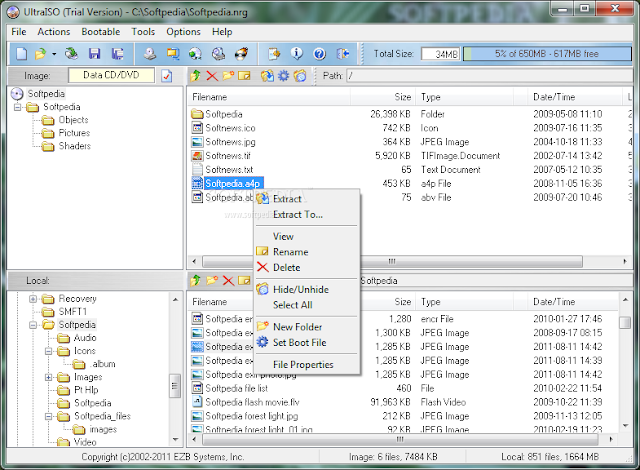Click the image pane New Folder icon
640x470 pixels.
click(x=228, y=75)
